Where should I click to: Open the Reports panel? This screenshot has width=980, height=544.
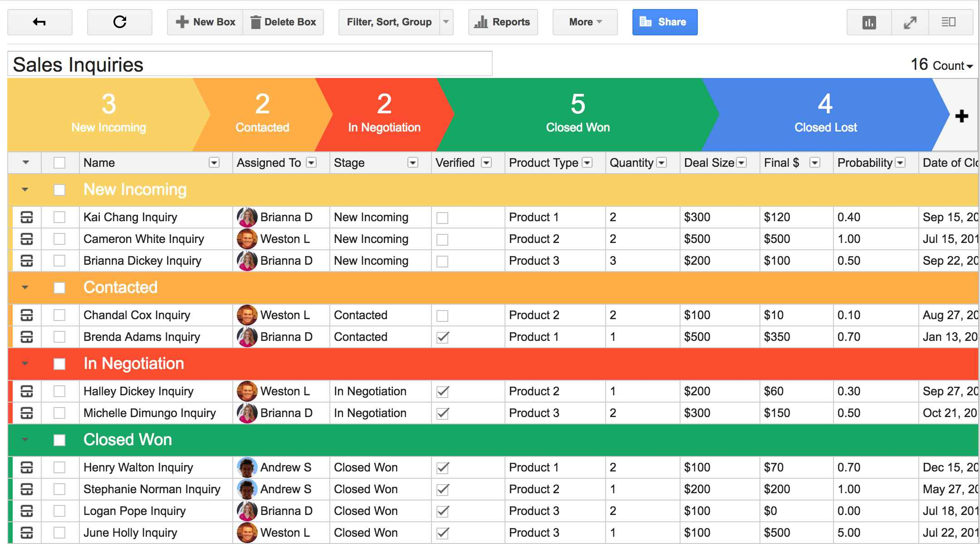[503, 21]
